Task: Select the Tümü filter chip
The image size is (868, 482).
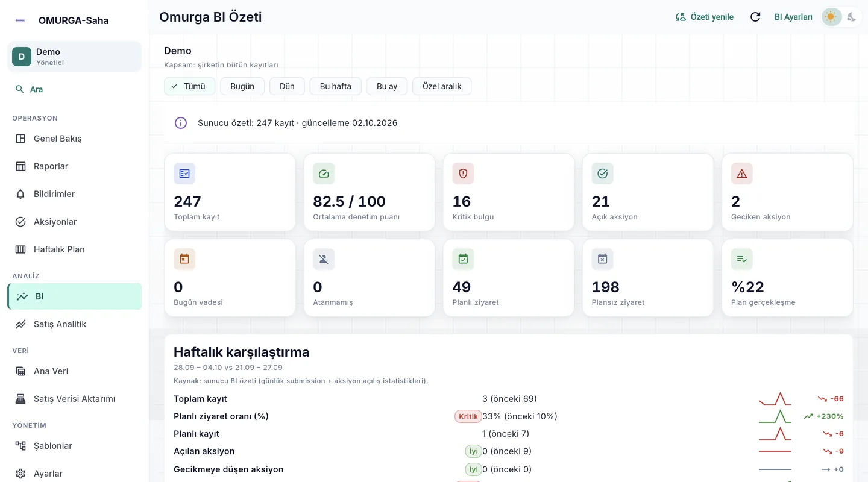Action: pos(189,86)
